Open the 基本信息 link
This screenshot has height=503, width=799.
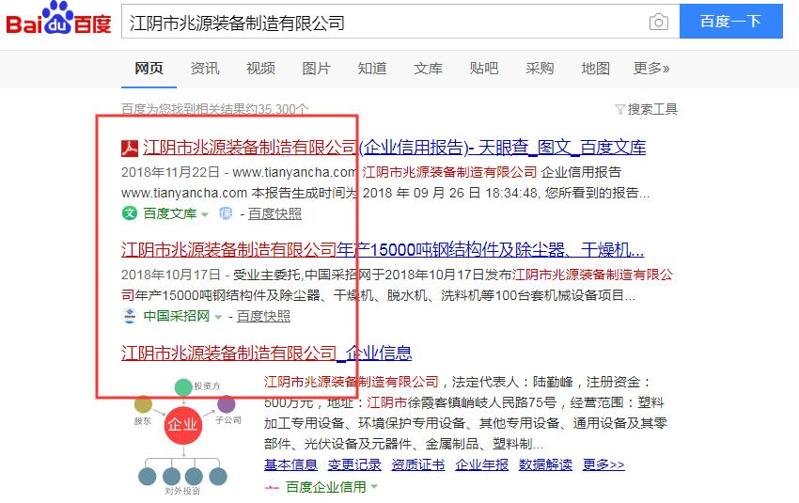[x=290, y=465]
